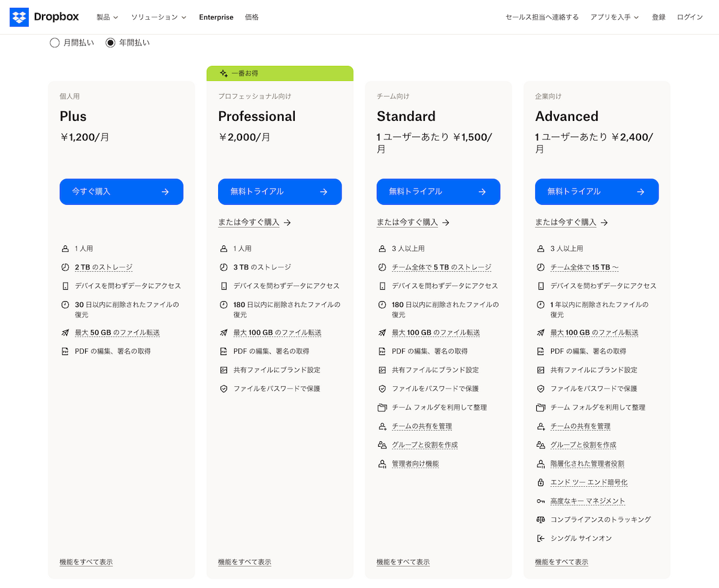Click shield icon in the Professional plan list
This screenshot has width=719, height=588.
coord(223,389)
